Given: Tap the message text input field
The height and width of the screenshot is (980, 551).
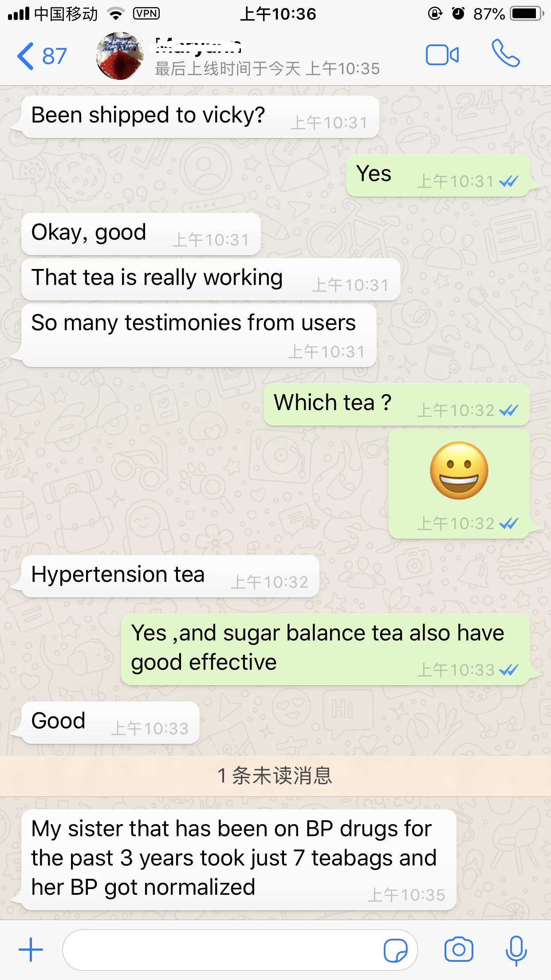Looking at the screenshot, I should [x=240, y=950].
